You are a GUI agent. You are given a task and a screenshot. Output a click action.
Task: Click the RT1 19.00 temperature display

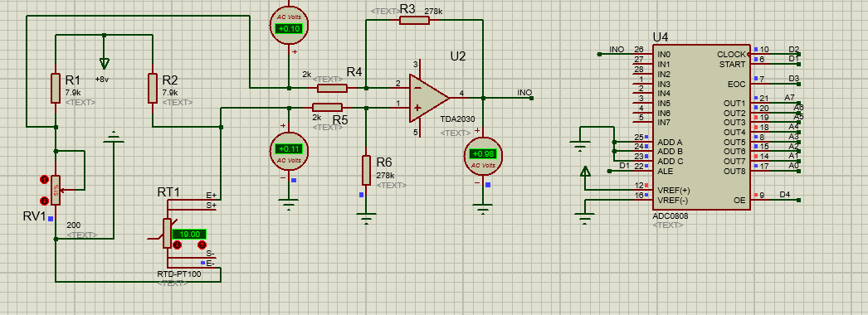[188, 235]
